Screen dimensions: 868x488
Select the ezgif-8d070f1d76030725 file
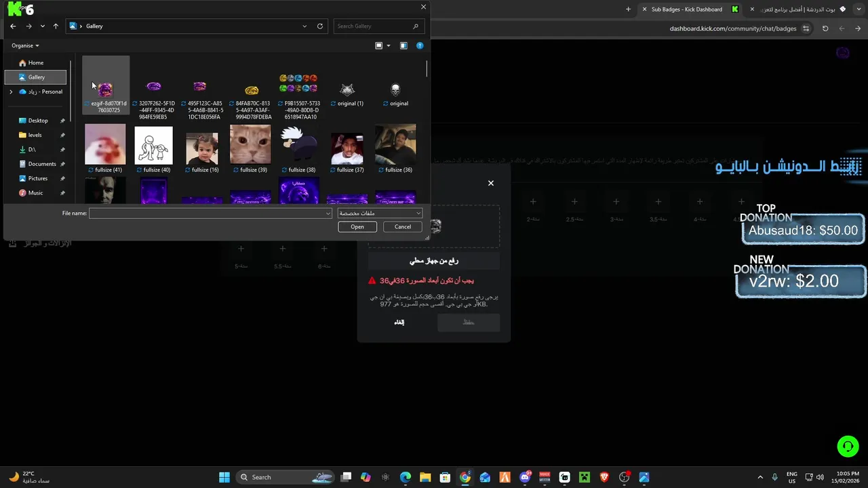pos(106,85)
